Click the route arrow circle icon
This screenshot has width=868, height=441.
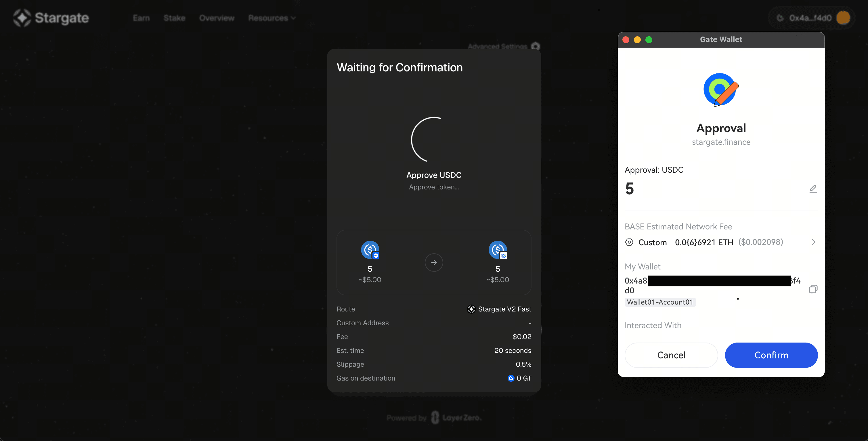pos(434,262)
